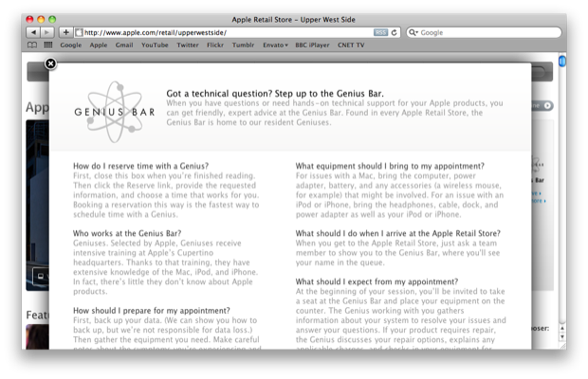Click the window title 'Apple Retail Store – Upper West Side'
Image resolution: width=588 pixels, height=379 pixels.
(293, 20)
